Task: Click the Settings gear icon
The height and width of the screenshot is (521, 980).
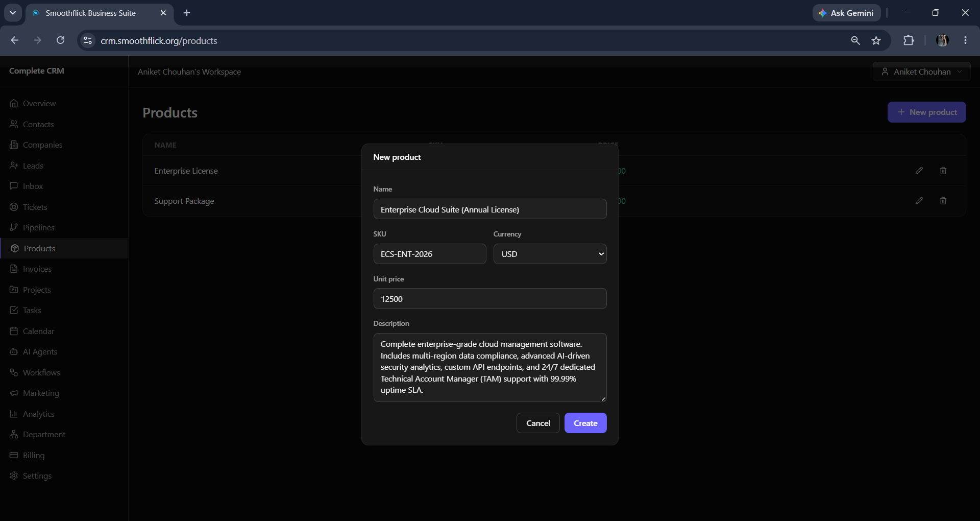Action: coord(14,476)
